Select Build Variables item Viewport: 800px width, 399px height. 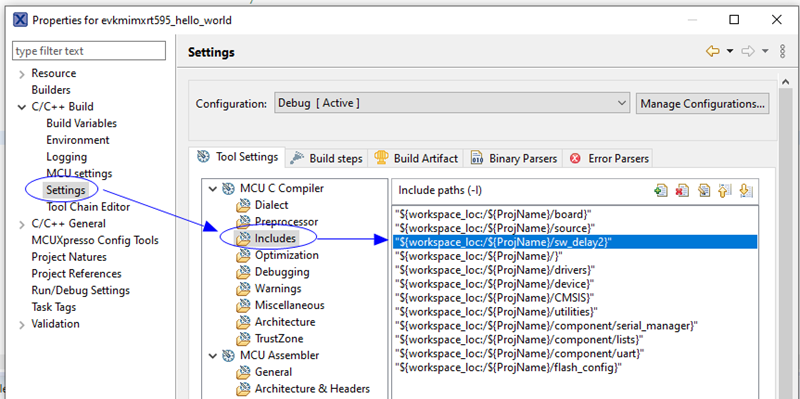coord(81,123)
